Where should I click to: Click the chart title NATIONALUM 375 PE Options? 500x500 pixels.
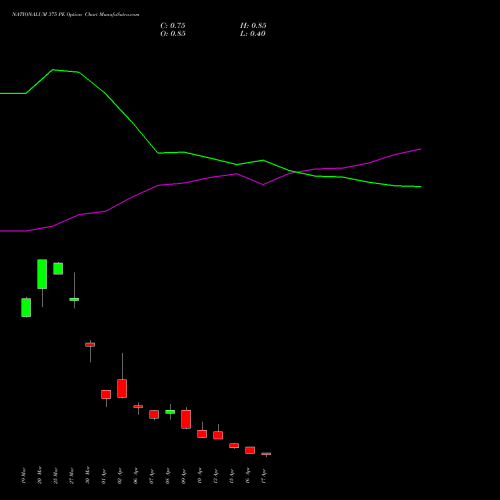pyautogui.click(x=47, y=14)
